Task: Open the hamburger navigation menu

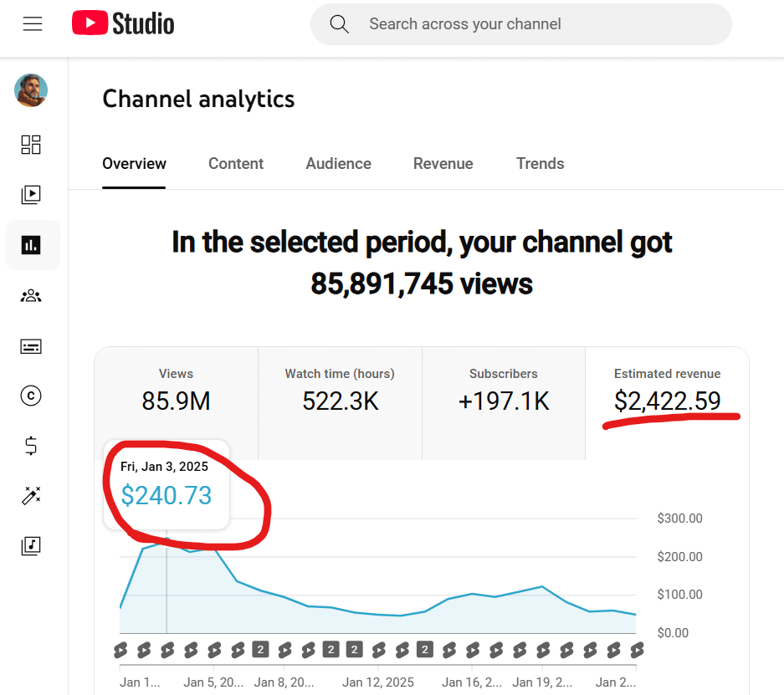Action: [x=33, y=24]
